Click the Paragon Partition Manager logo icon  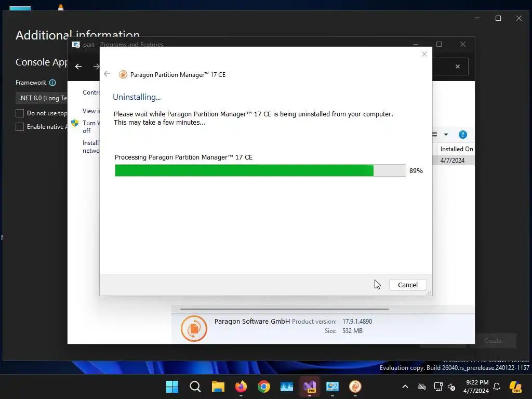123,74
